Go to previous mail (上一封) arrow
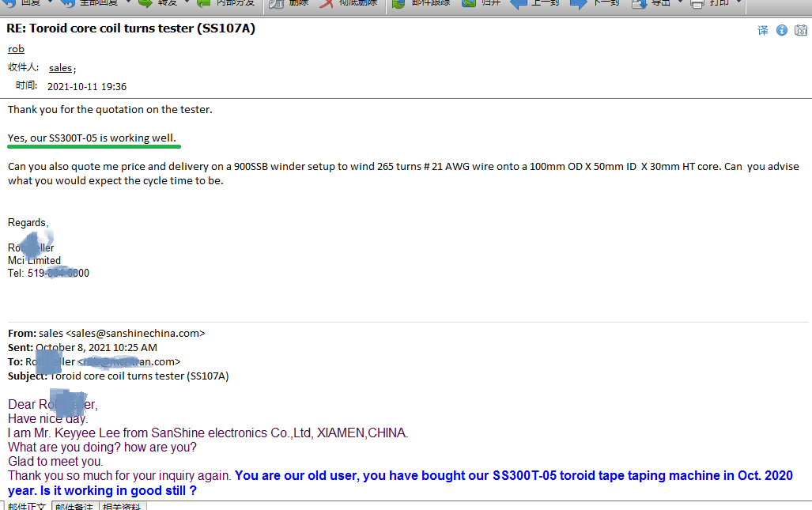 534,3
